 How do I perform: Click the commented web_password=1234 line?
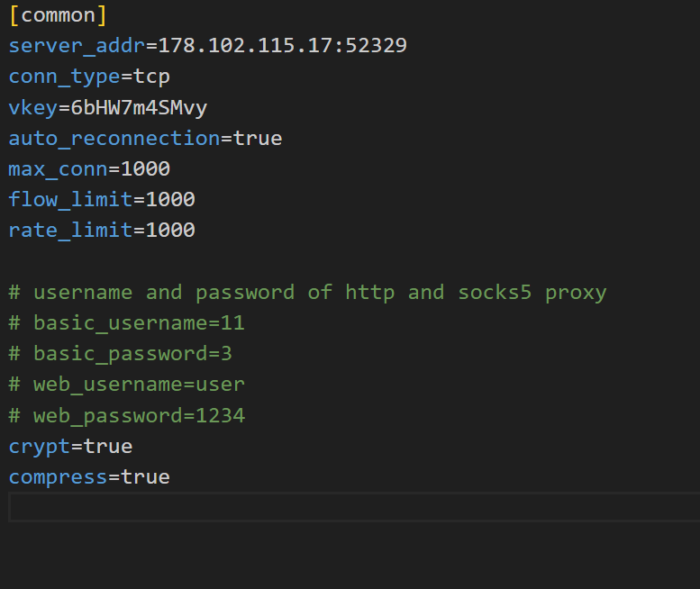126,415
